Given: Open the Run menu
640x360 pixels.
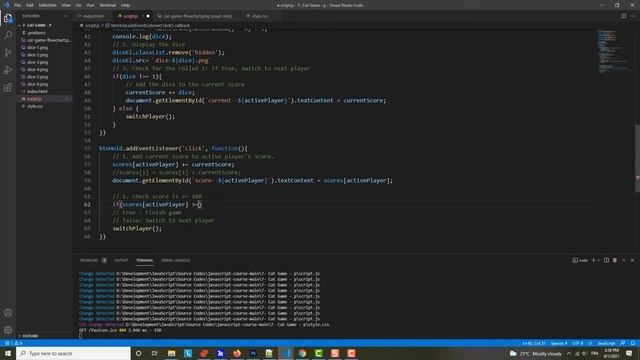Looking at the screenshot, I should tap(90, 5).
